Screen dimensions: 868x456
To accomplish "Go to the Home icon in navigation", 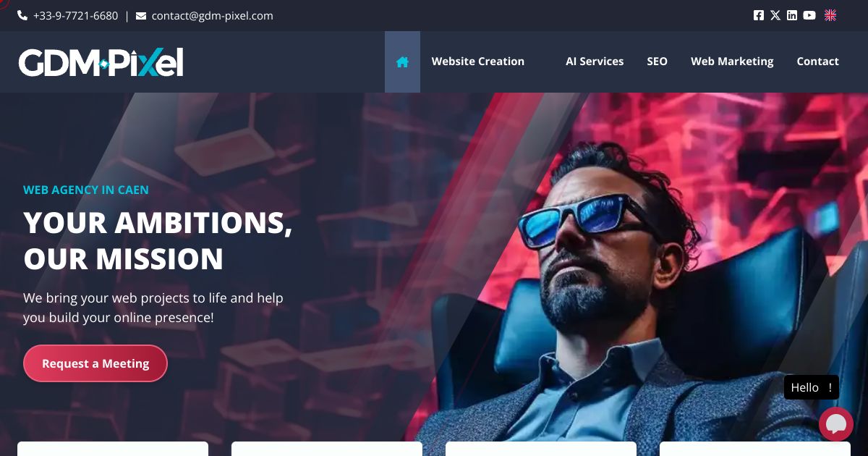I will [x=402, y=62].
